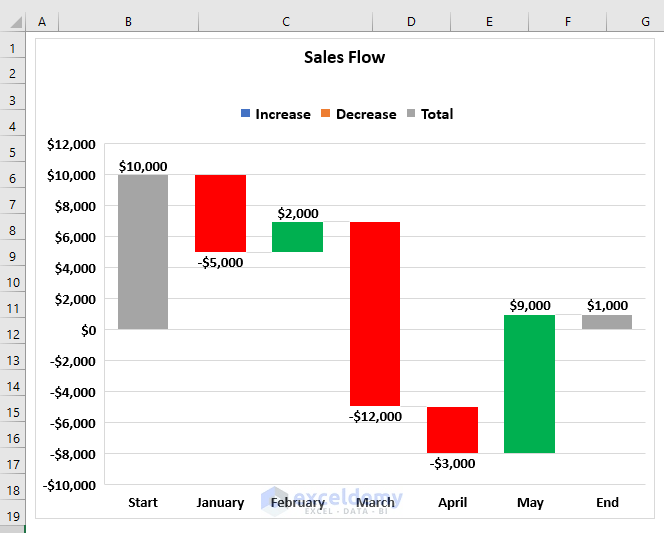Click the $10,000 data label above Start
The image size is (664, 533).
click(x=143, y=166)
